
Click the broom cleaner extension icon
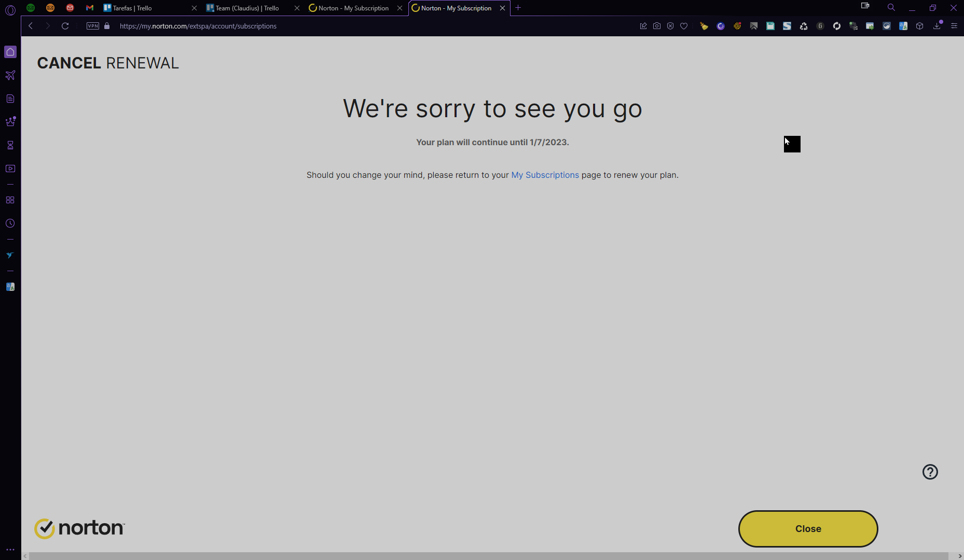coord(704,26)
